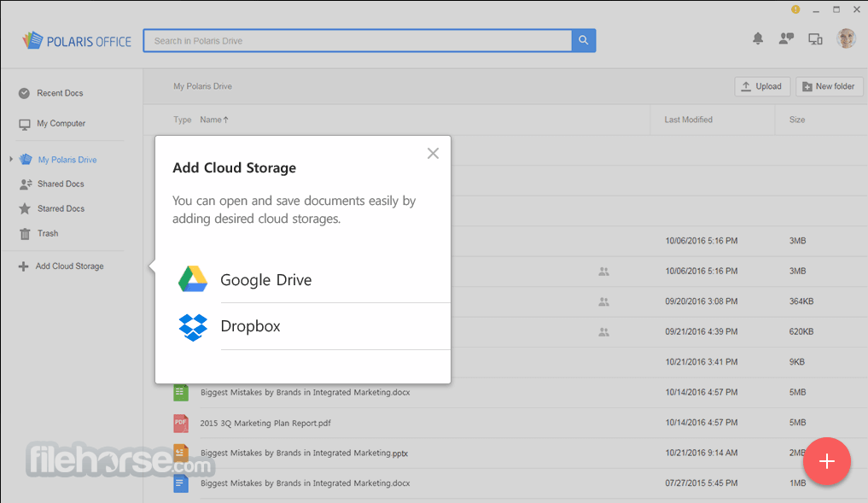Screen dimensions: 868x503
Task: Click the Google Drive icon
Action: point(193,278)
